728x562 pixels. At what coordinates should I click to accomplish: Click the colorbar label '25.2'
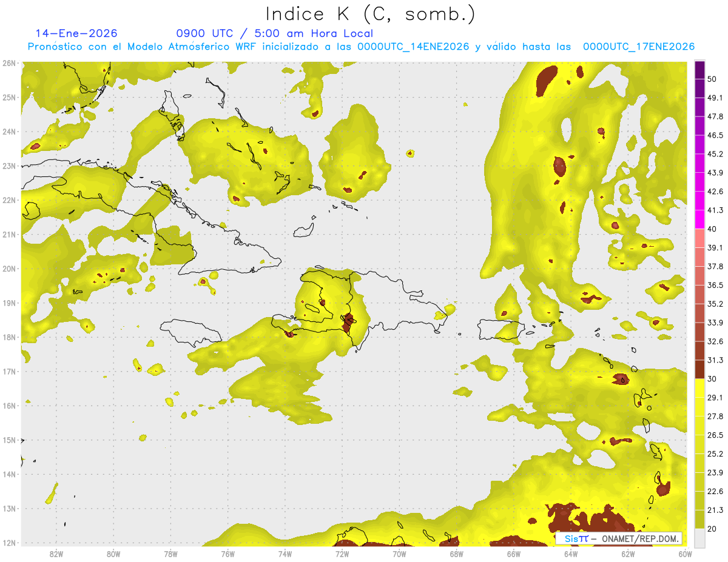[715, 453]
